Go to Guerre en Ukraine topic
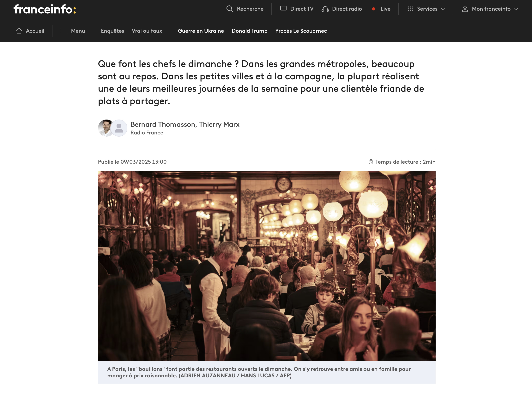The image size is (532, 395). (201, 31)
